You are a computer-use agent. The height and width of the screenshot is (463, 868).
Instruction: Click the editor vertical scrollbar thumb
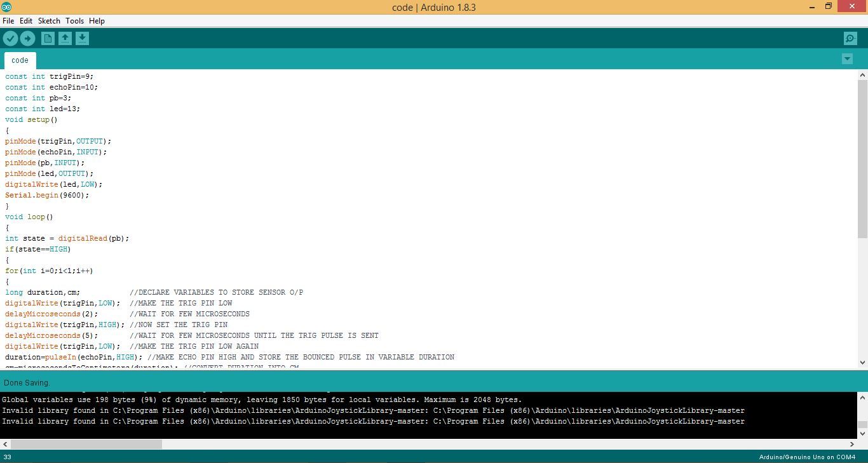pyautogui.click(x=862, y=159)
